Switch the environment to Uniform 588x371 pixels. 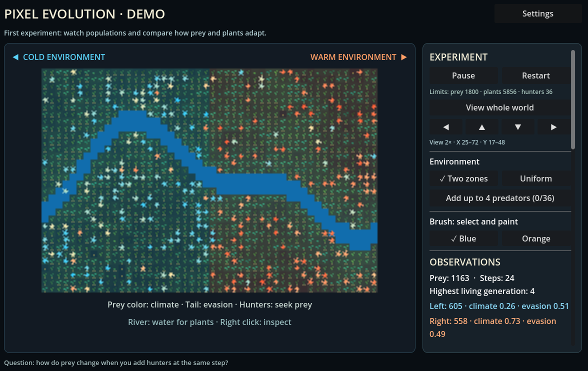pos(536,178)
